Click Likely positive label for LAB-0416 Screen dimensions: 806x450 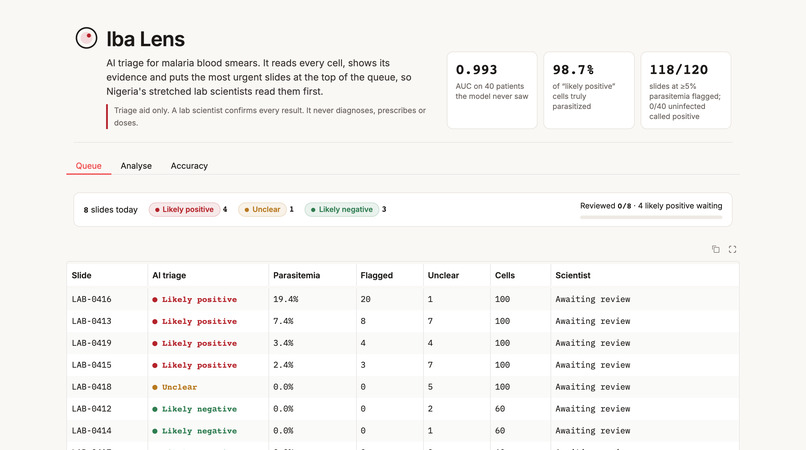tap(194, 299)
